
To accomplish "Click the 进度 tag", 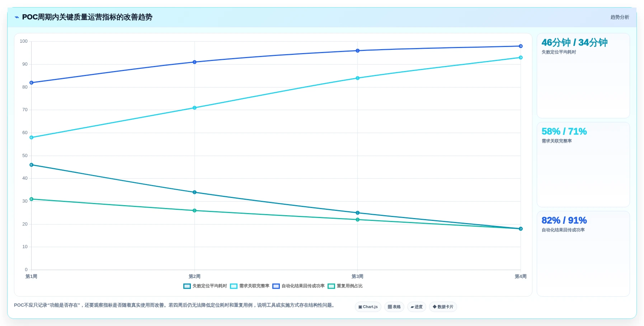I will 417,307.
